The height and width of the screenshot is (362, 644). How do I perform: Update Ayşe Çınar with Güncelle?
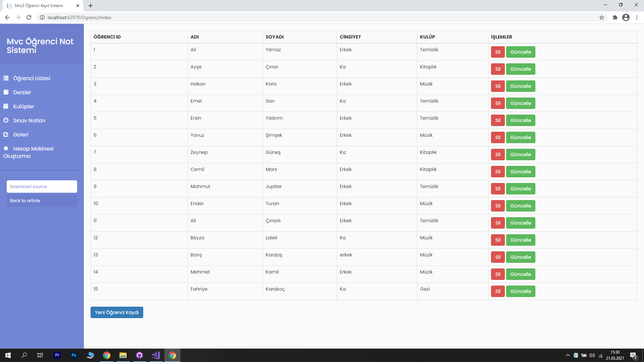point(521,69)
